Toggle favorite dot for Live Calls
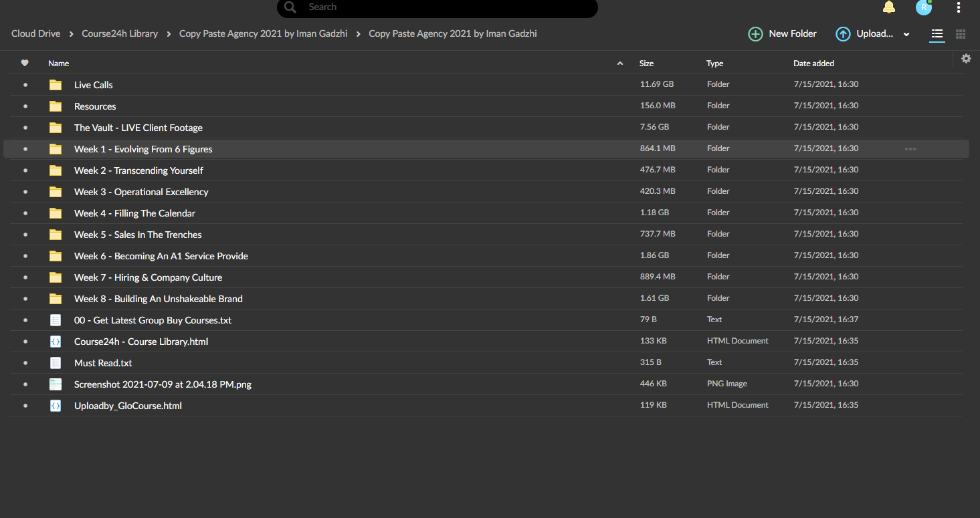 tap(25, 85)
